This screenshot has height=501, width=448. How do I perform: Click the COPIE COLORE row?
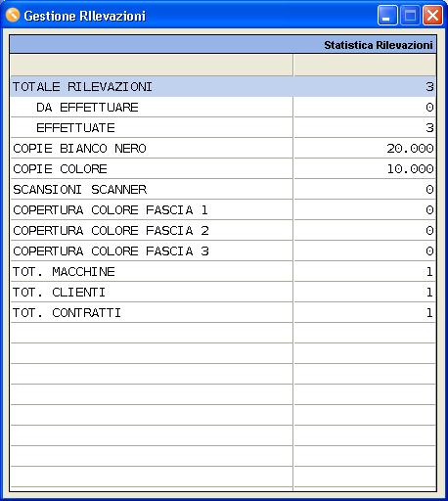click(223, 168)
